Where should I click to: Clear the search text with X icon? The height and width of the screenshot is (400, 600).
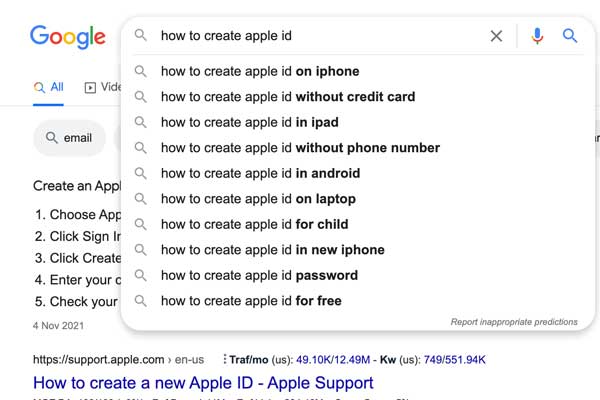point(496,36)
